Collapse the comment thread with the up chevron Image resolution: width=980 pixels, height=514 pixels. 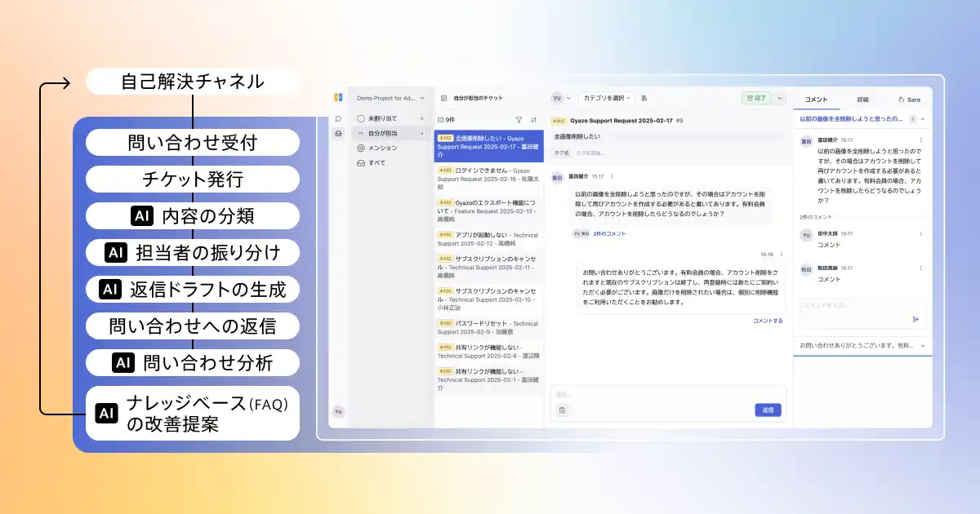(923, 119)
